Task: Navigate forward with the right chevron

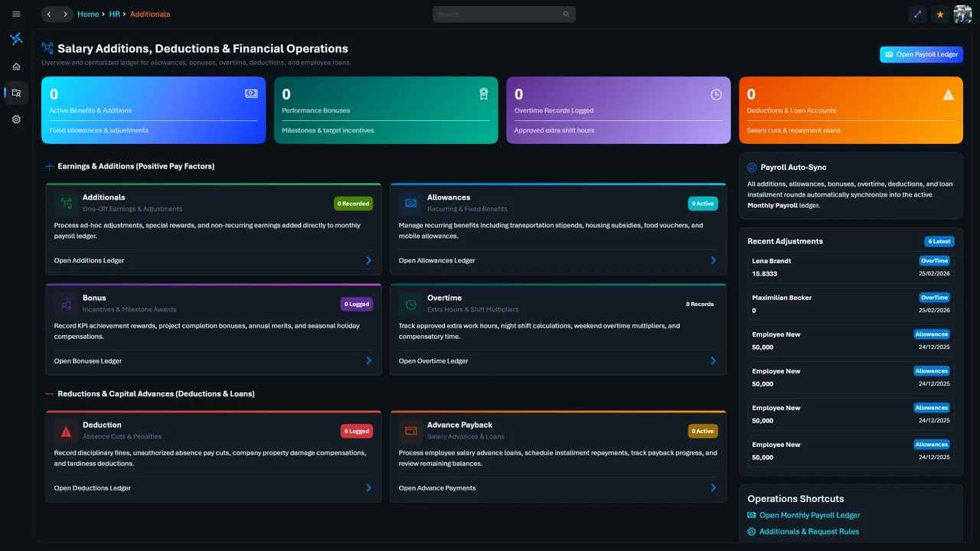Action: [x=65, y=14]
